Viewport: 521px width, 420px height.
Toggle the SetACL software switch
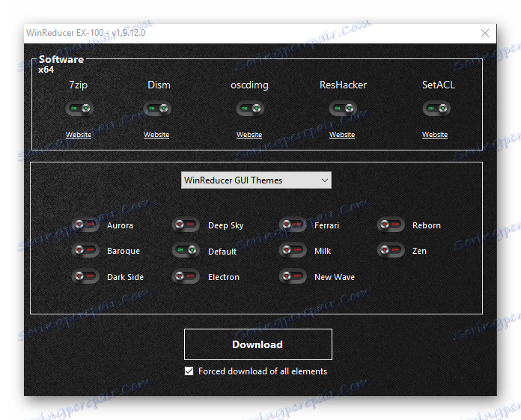tap(436, 109)
